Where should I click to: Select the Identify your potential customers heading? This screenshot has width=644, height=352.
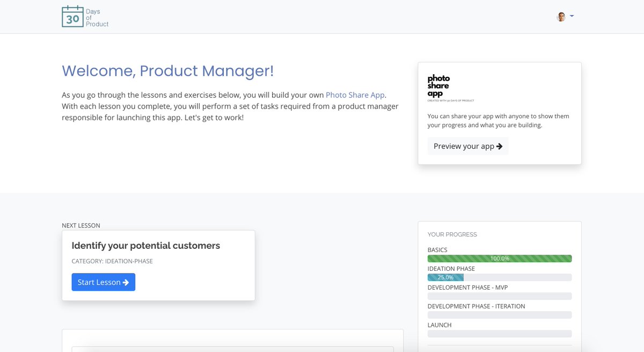coord(146,246)
